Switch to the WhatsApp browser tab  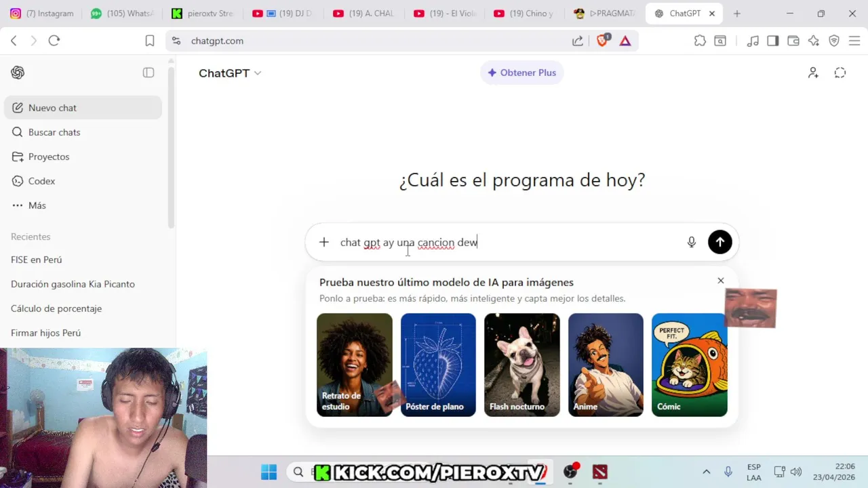click(x=123, y=14)
